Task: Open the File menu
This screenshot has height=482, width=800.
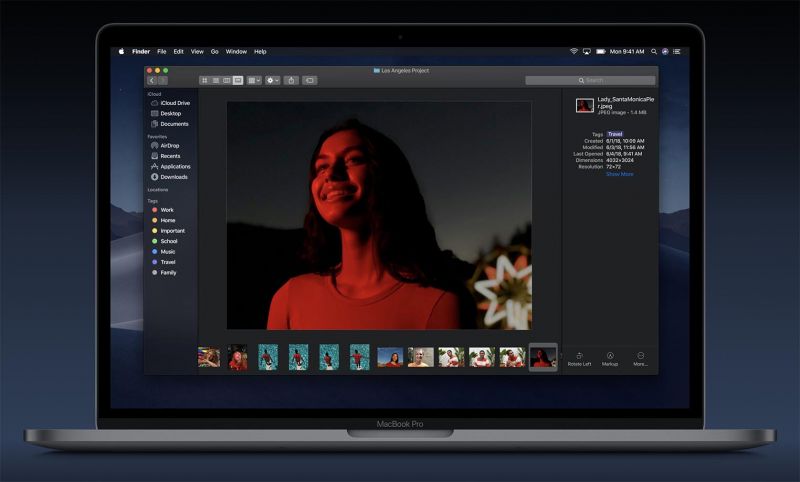Action: [x=162, y=52]
